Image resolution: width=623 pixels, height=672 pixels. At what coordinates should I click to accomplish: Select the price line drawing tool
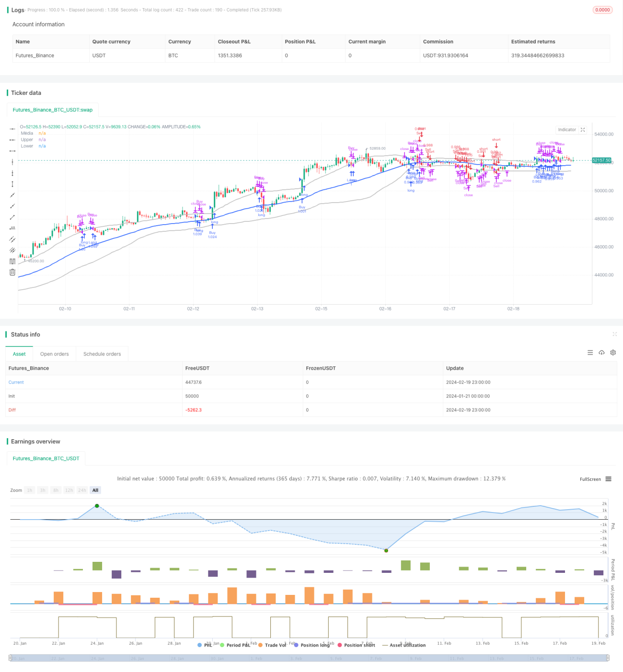(12, 228)
